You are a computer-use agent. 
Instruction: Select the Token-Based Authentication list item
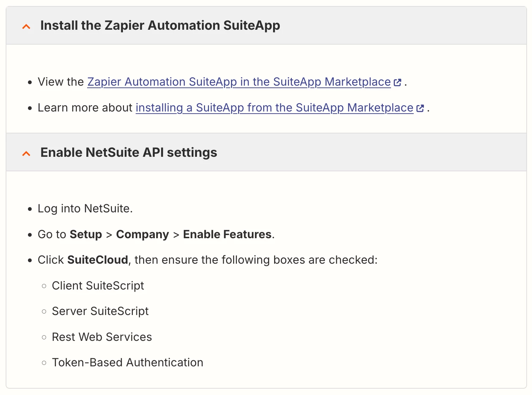coord(128,362)
